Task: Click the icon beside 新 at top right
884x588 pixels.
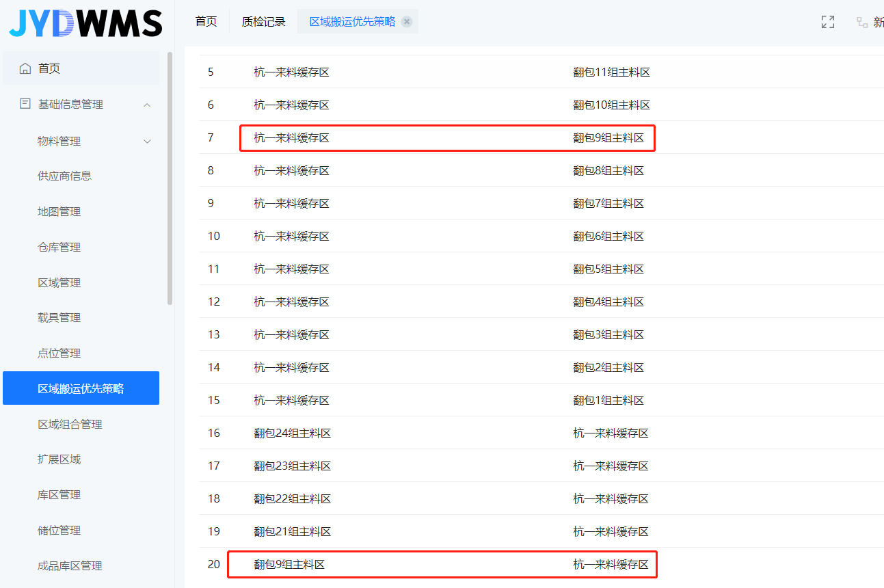Action: click(x=862, y=22)
